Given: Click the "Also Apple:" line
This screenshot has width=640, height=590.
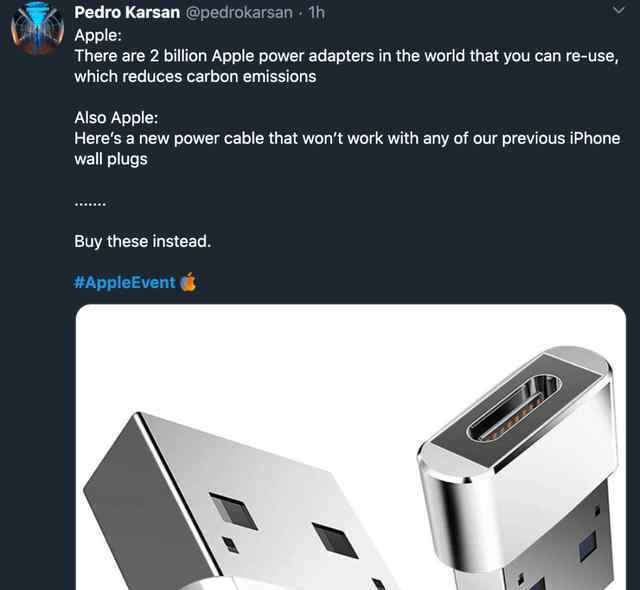Looking at the screenshot, I should [x=116, y=118].
